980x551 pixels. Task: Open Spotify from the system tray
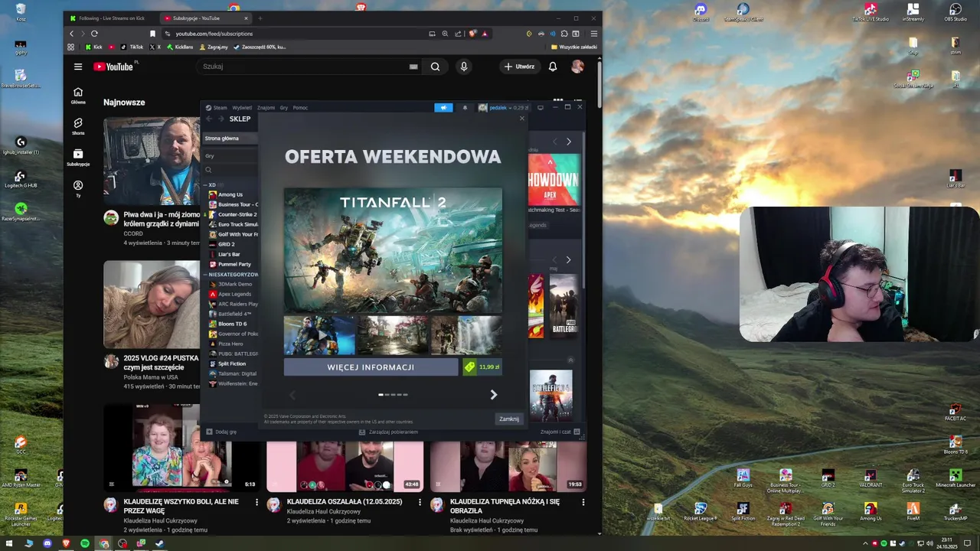click(884, 543)
